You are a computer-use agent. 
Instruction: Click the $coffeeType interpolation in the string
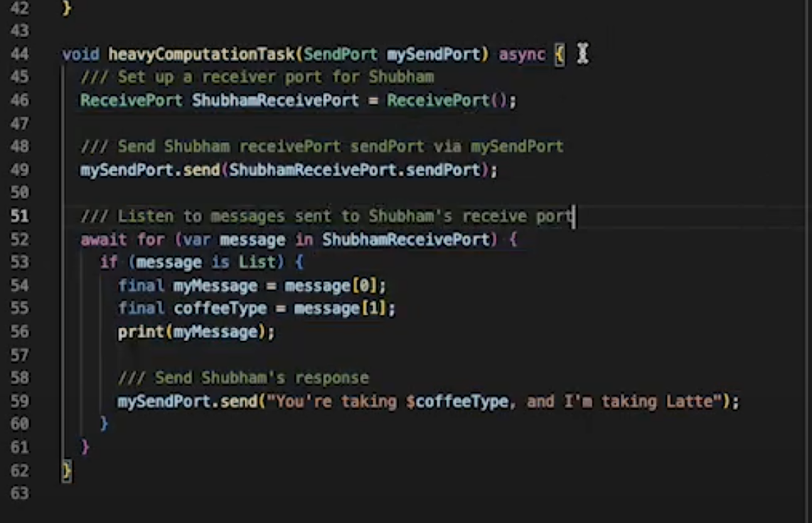click(x=456, y=401)
